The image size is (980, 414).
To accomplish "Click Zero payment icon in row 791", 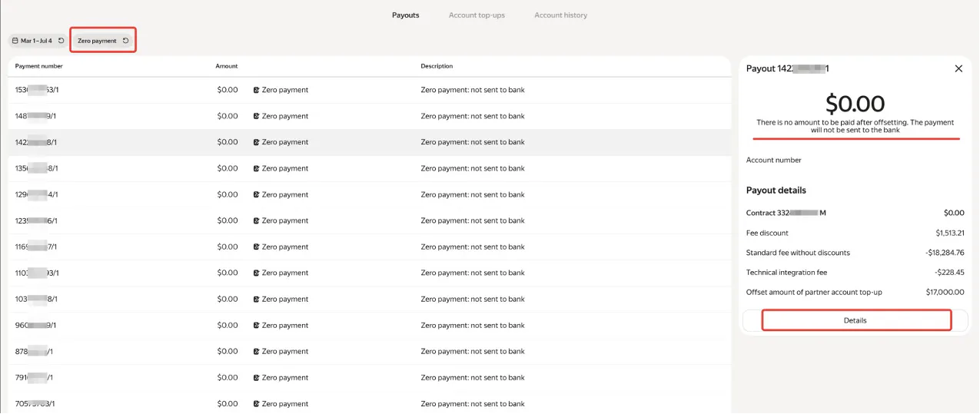I will tap(257, 377).
